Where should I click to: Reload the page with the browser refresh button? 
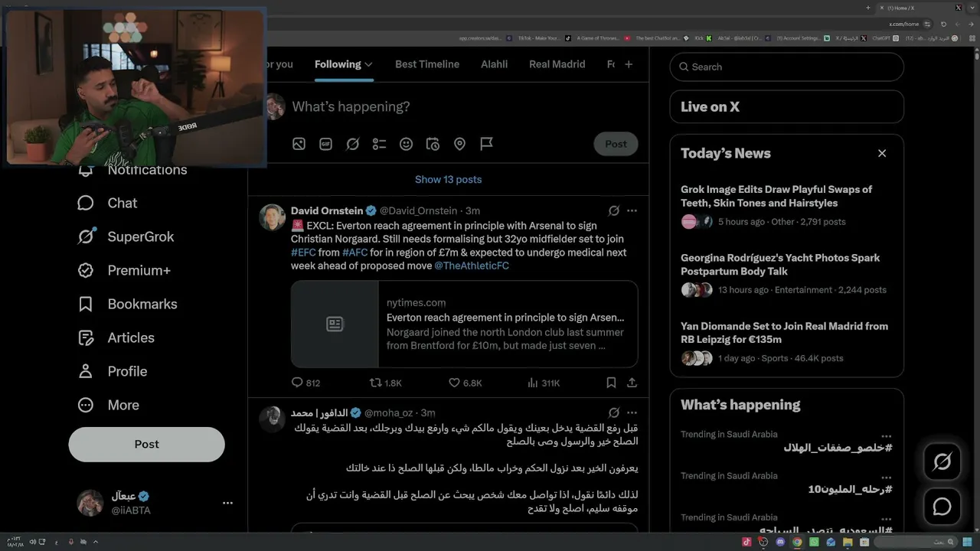[x=944, y=24]
